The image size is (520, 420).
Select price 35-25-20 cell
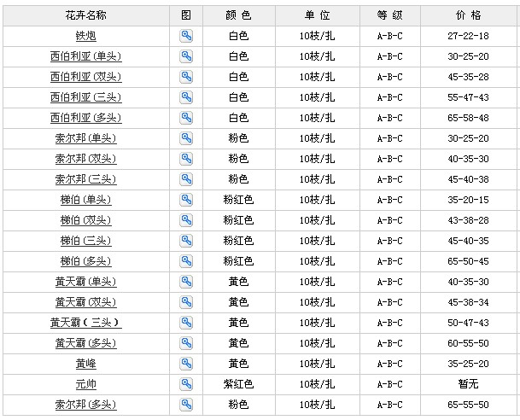468,364
